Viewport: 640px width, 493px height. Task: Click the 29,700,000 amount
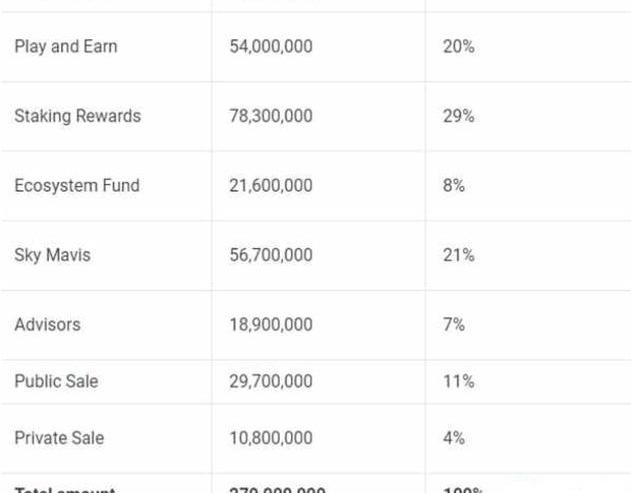(x=271, y=381)
